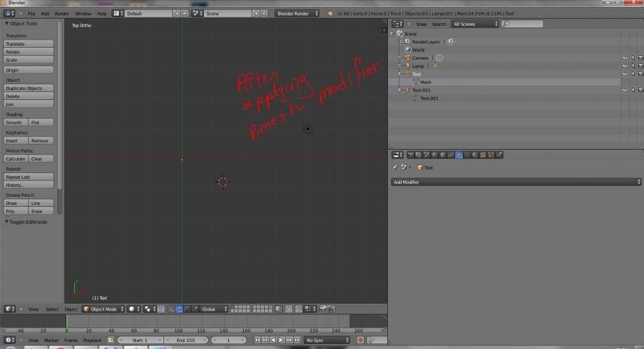Viewport: 644px width, 349px height.
Task: Open the Object properties cube icon
Action: (442, 155)
